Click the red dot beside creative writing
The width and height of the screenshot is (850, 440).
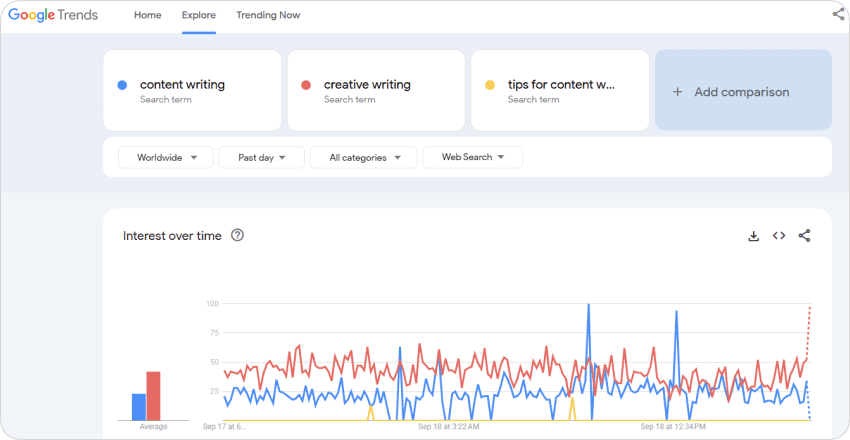point(305,85)
